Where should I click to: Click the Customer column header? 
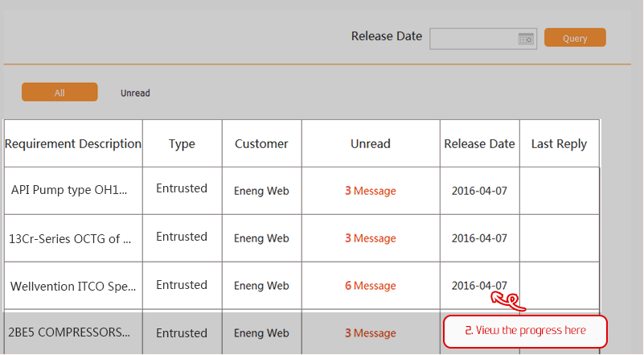click(x=261, y=144)
